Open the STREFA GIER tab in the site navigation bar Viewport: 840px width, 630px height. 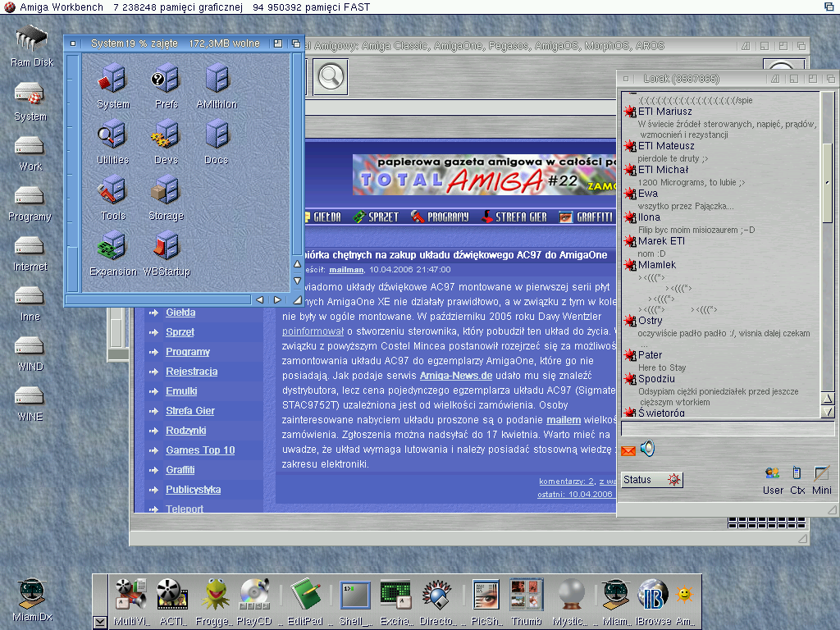coord(514,217)
